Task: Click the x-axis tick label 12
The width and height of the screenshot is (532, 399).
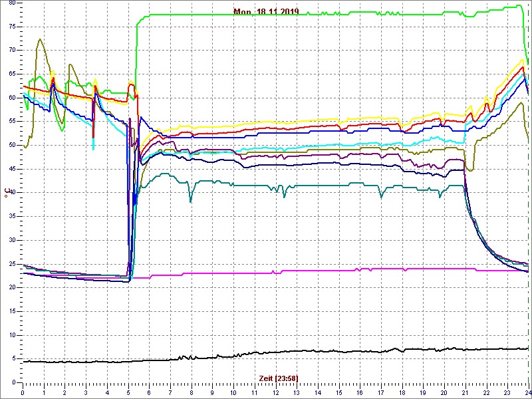Action: pyautogui.click(x=275, y=393)
